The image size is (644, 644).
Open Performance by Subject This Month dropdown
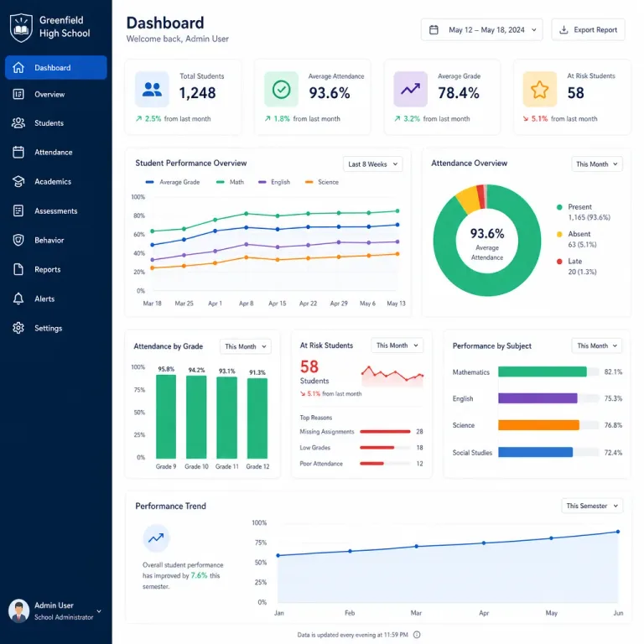[597, 345]
